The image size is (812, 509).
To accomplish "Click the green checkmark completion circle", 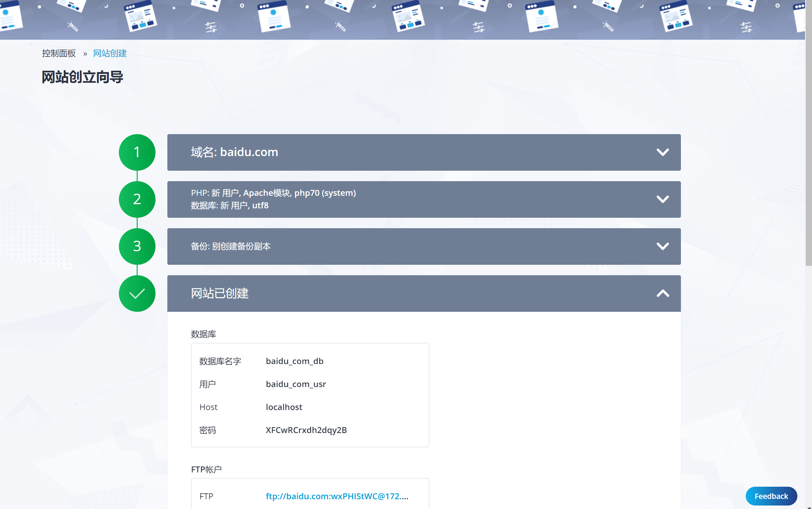I will point(137,293).
